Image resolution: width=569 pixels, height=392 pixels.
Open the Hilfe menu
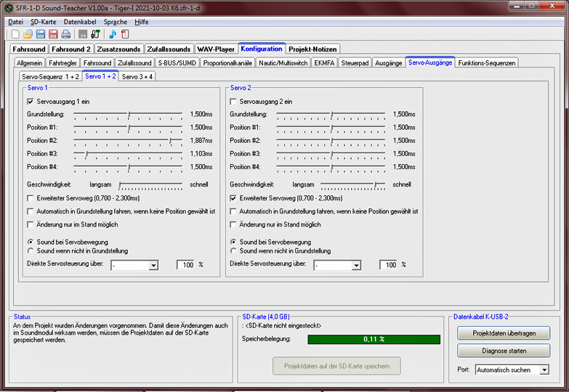click(x=142, y=22)
